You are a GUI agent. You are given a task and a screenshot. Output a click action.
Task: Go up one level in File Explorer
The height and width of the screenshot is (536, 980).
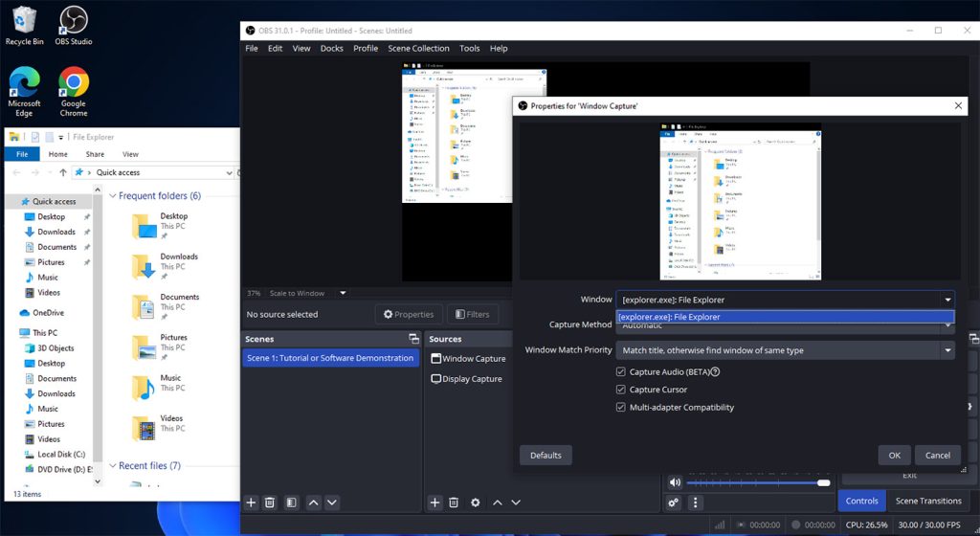(63, 172)
